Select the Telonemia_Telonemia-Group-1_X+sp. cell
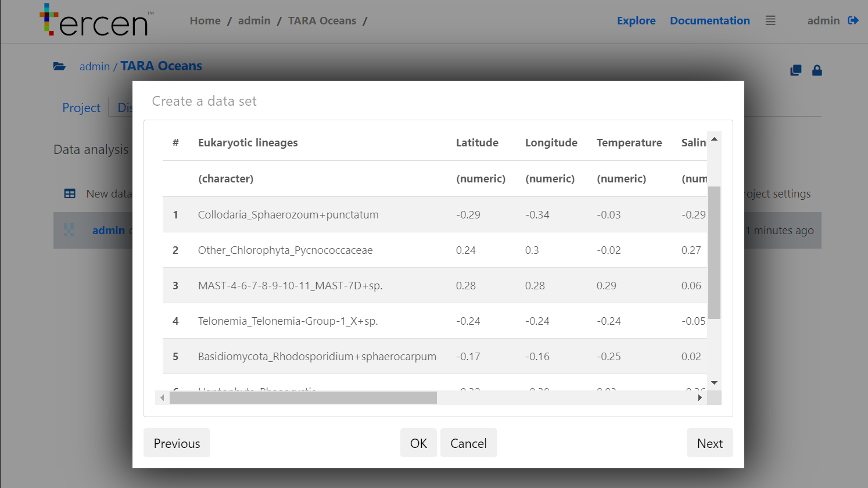 pos(288,321)
